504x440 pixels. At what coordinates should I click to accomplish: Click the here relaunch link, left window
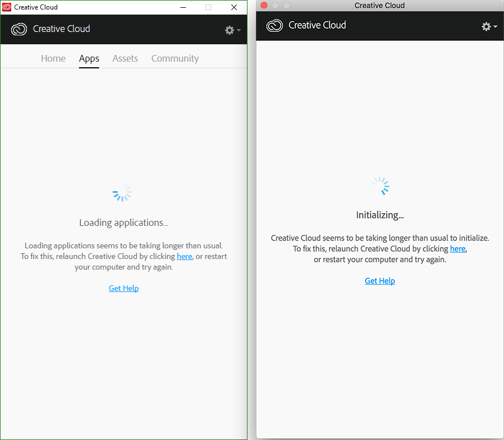pos(184,256)
